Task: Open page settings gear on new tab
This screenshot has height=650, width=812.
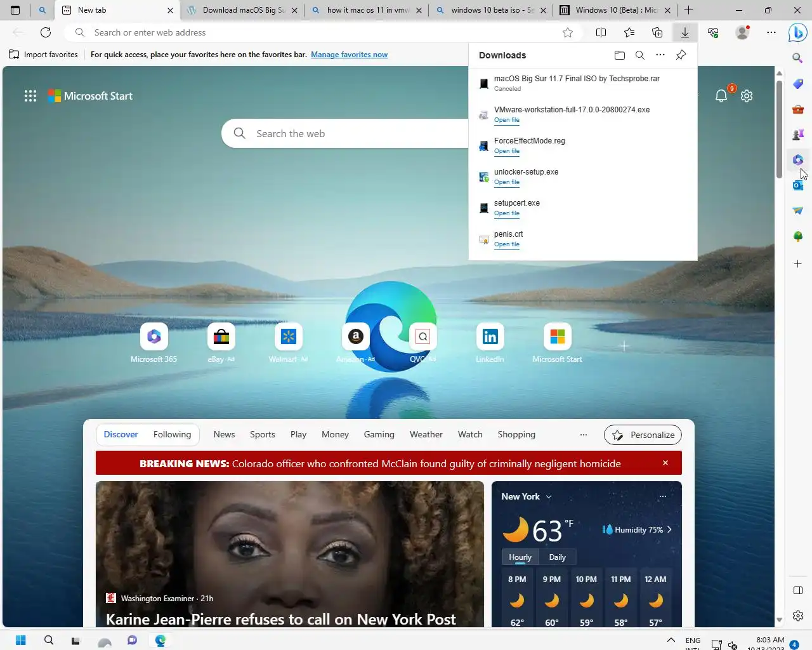Action: [x=747, y=96]
